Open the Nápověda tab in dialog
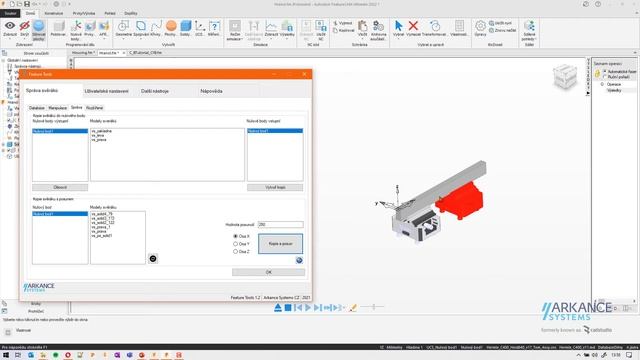This screenshot has width=640, height=360. (211, 91)
